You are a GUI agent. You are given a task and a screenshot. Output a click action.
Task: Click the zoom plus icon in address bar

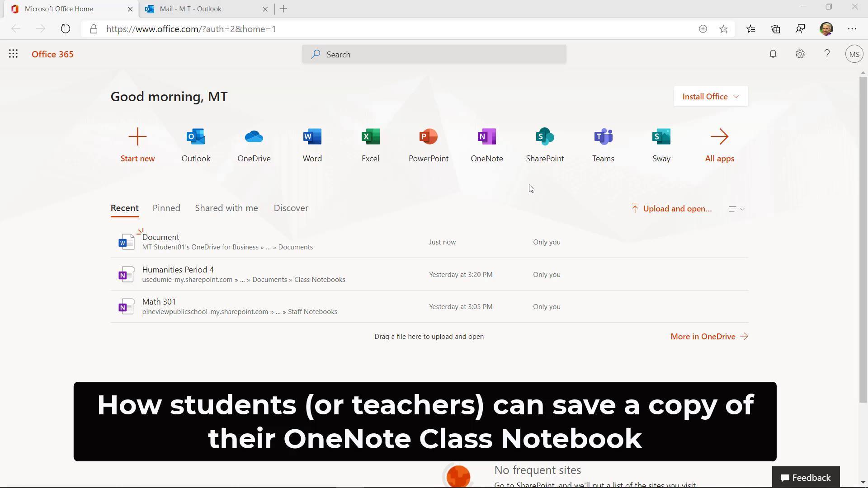pos(703,29)
